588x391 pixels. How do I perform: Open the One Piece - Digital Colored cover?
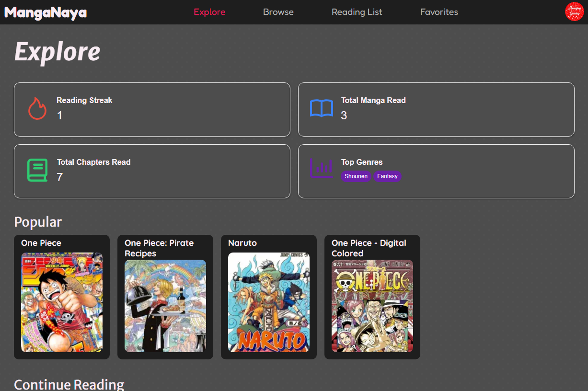(x=372, y=306)
